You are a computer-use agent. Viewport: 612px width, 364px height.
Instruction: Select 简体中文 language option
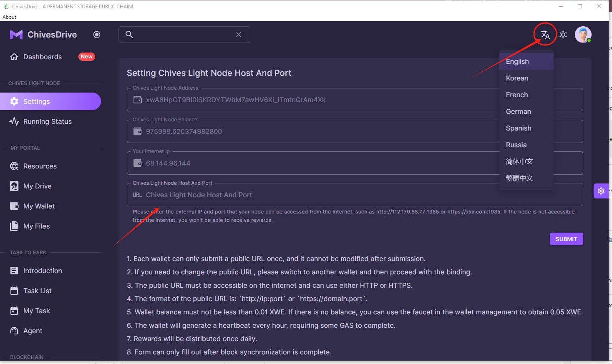pos(526,161)
